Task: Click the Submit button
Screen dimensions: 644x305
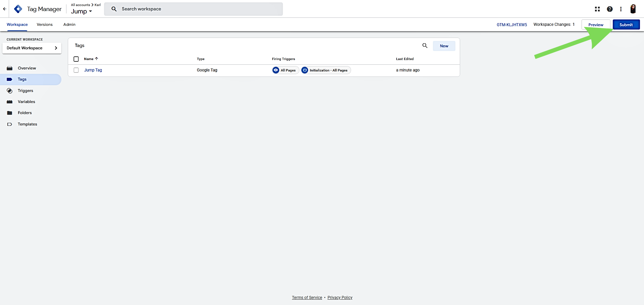Action: pos(626,24)
